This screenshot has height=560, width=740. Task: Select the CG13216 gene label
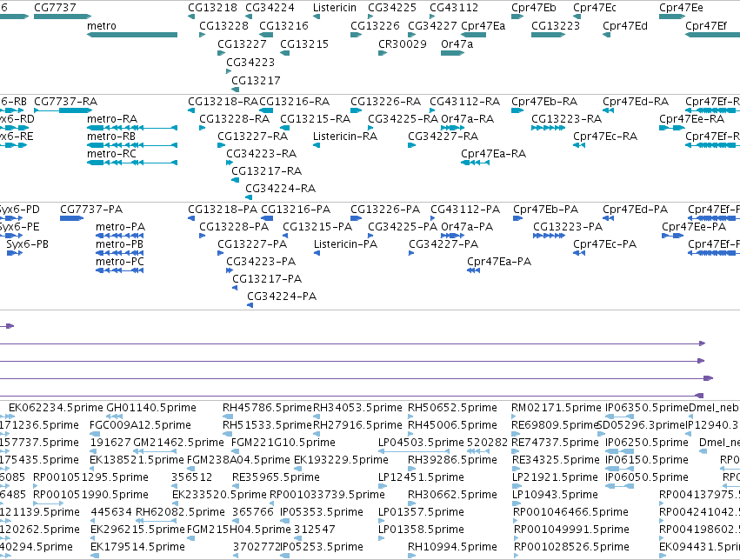point(283,26)
